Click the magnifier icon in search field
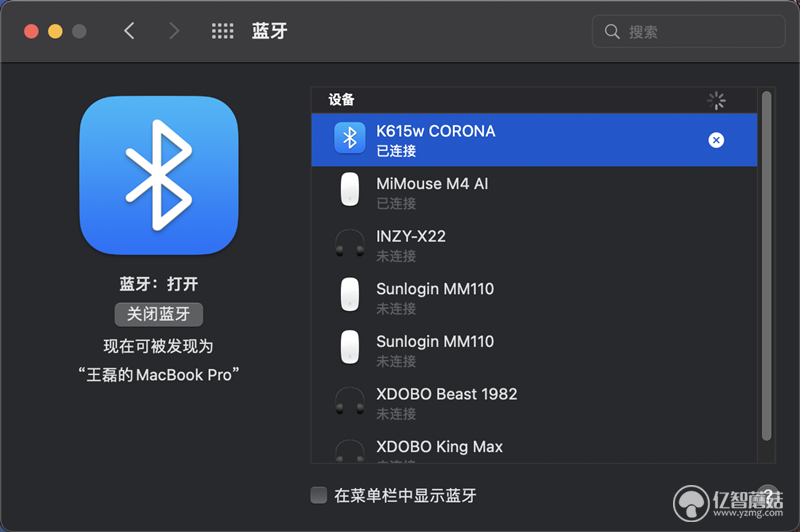 tap(612, 32)
